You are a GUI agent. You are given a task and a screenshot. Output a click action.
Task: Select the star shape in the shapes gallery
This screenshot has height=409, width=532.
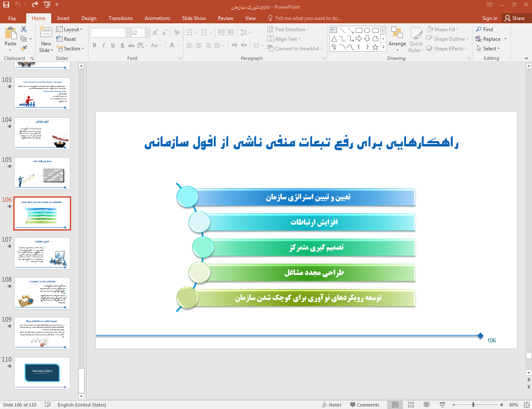[375, 47]
